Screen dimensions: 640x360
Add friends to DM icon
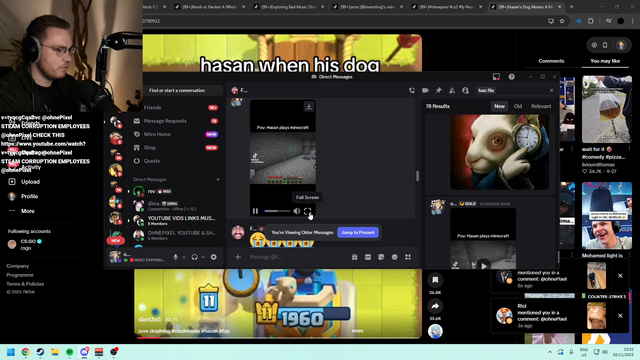click(x=452, y=90)
